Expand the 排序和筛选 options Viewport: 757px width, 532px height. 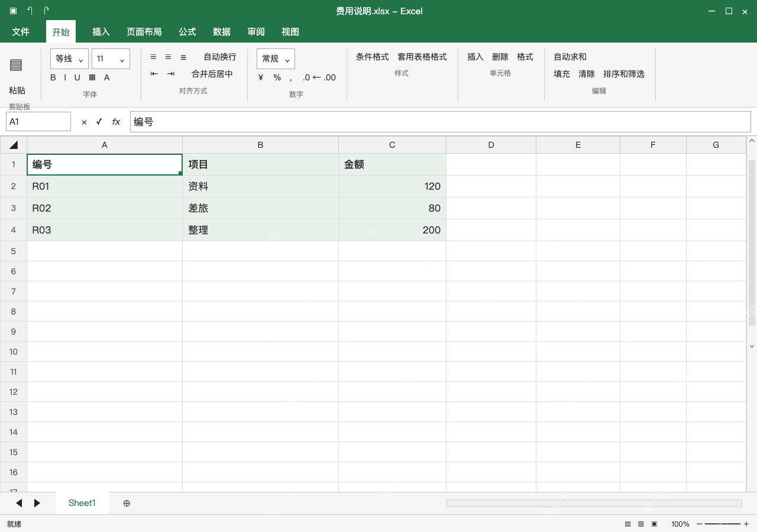click(x=624, y=74)
